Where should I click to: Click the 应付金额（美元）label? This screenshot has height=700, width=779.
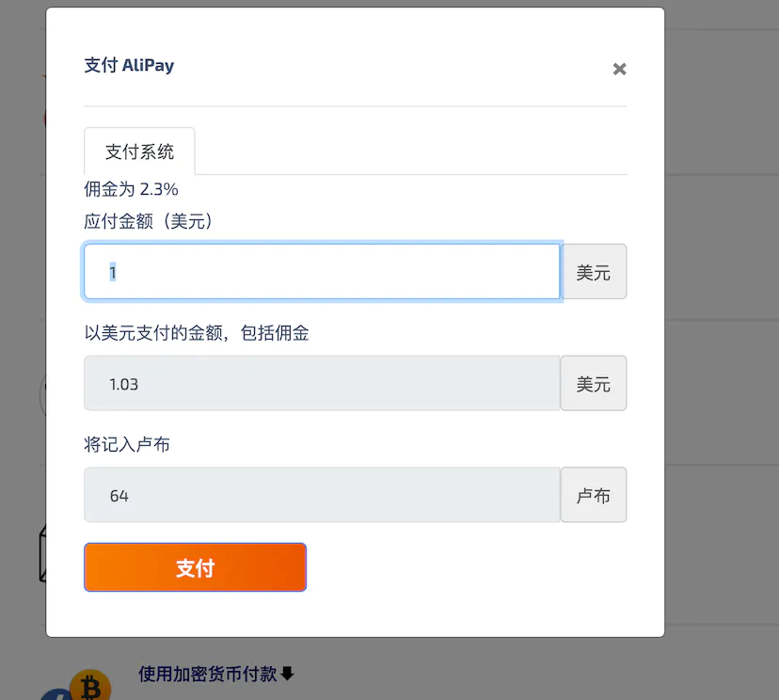[x=149, y=222]
